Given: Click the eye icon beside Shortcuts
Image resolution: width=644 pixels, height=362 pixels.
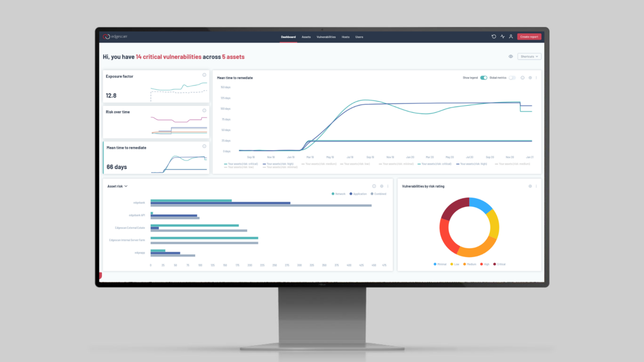Looking at the screenshot, I should 511,57.
